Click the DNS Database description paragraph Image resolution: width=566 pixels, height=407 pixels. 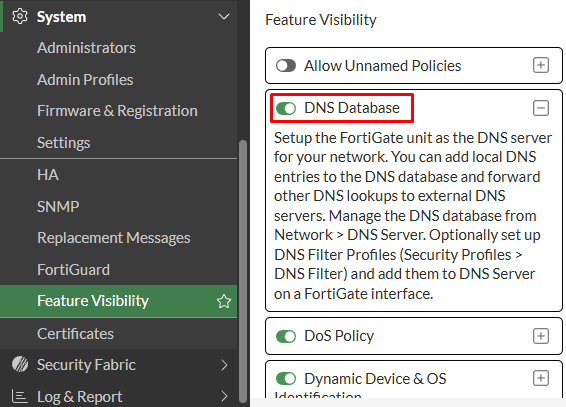(413, 216)
